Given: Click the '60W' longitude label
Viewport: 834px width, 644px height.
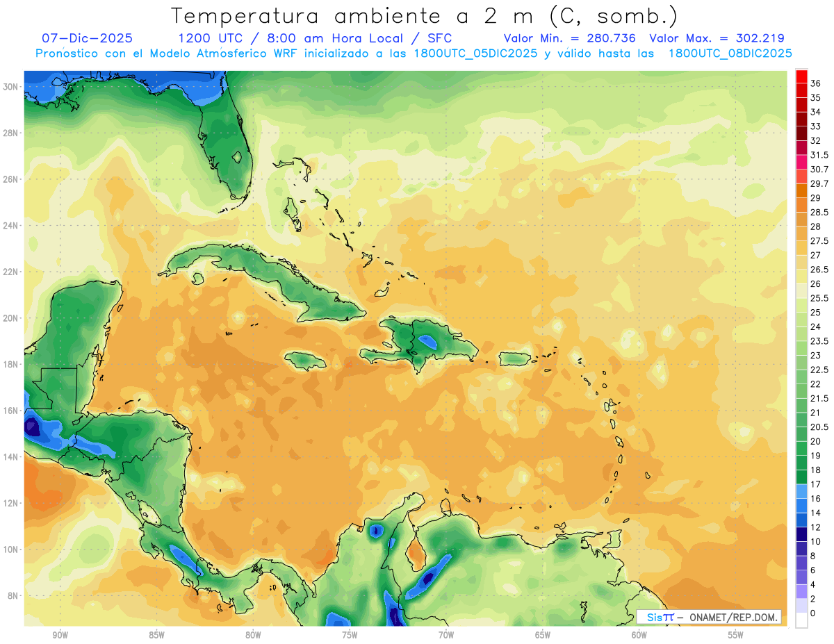Looking at the screenshot, I should tap(639, 635).
